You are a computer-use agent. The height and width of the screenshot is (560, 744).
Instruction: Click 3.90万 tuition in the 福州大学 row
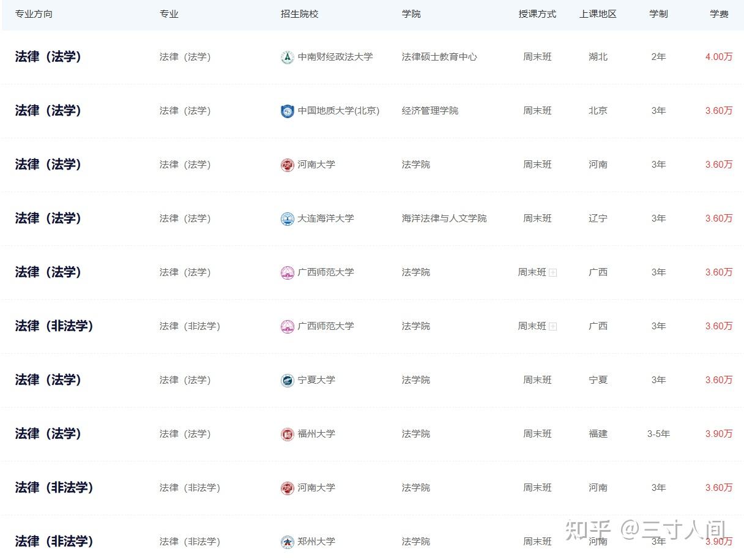point(719,434)
